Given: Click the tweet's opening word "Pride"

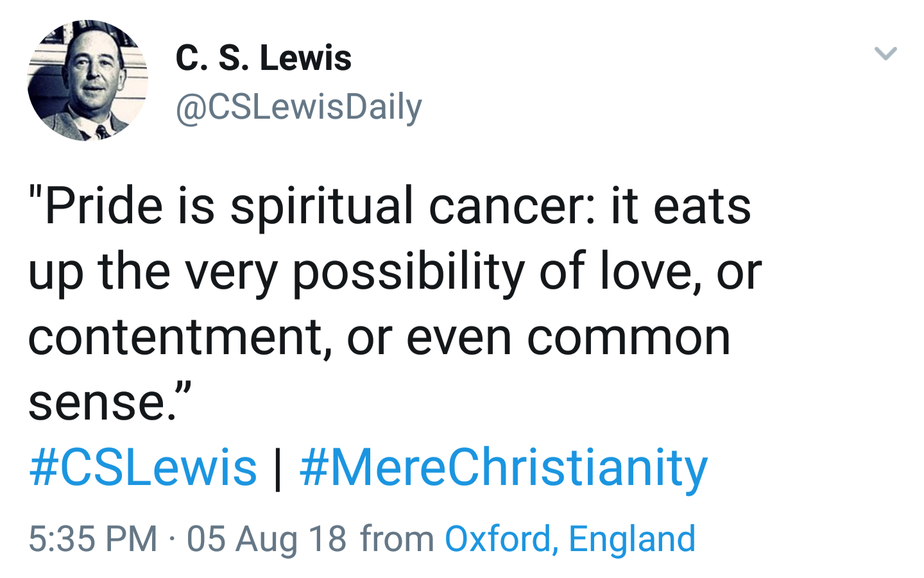Looking at the screenshot, I should 104,206.
